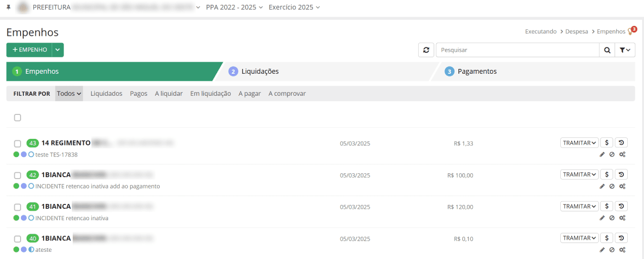Click the notification lightbulb icon with badge
Image resolution: width=644 pixels, height=259 pixels.
[x=631, y=31]
